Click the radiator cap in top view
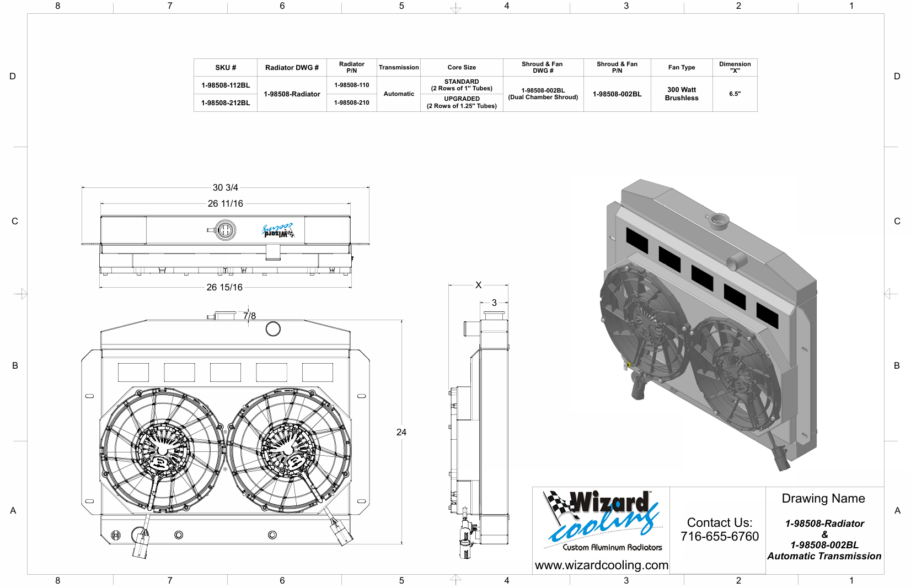Viewport: 911px width, 588px height. 225,230
